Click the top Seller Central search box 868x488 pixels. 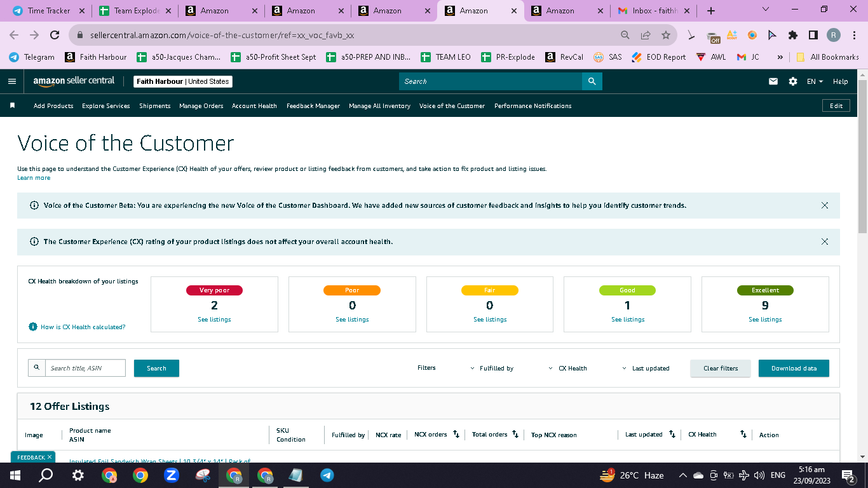(x=491, y=81)
